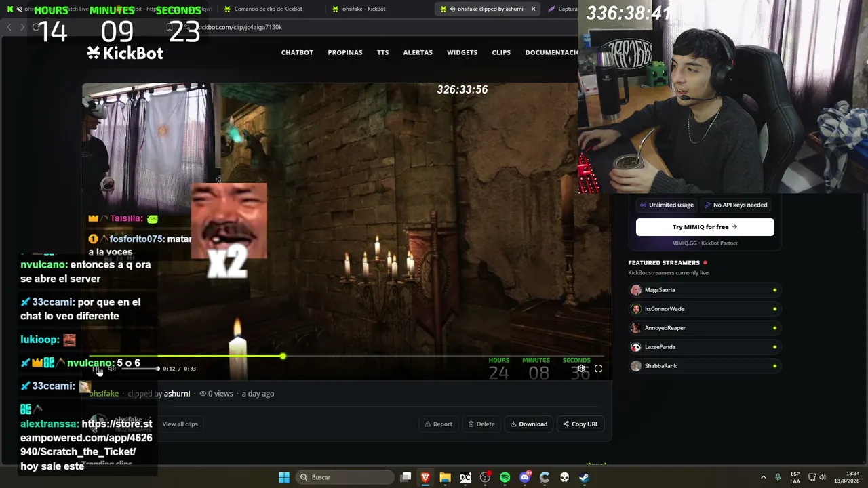The width and height of the screenshot is (868, 488).
Task: Open the ALERTAS menu item
Action: click(x=418, y=52)
